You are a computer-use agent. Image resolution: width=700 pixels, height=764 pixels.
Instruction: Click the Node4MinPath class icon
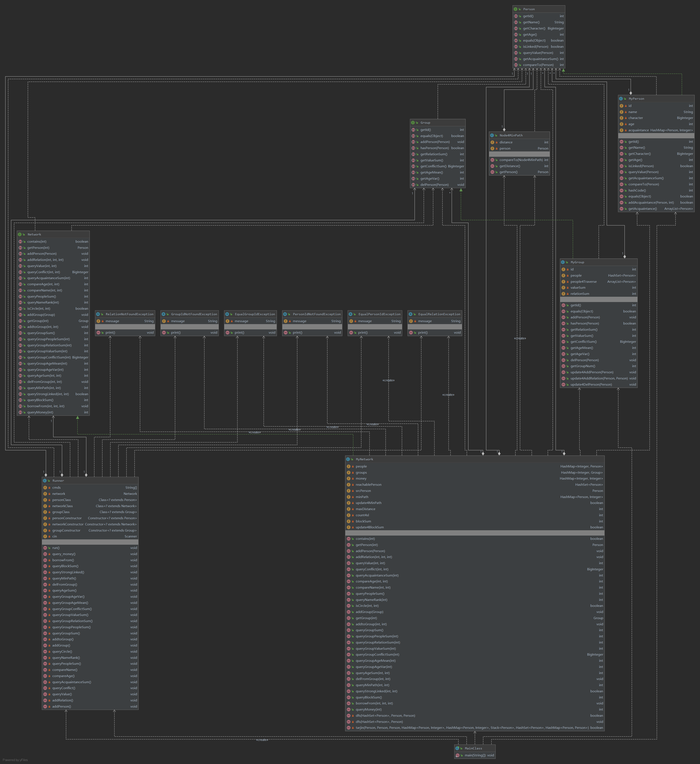(x=492, y=135)
